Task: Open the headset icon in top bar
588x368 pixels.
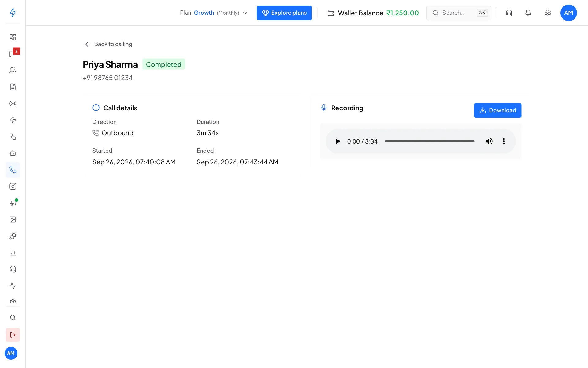Action: tap(509, 13)
